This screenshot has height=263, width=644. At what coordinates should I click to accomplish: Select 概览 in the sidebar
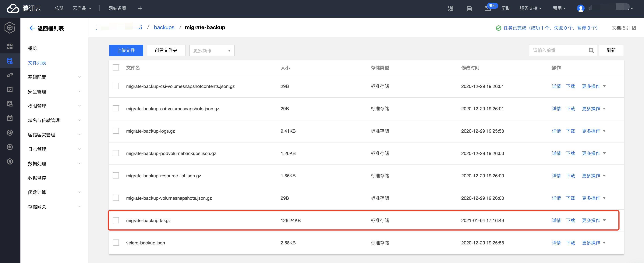pyautogui.click(x=33, y=49)
